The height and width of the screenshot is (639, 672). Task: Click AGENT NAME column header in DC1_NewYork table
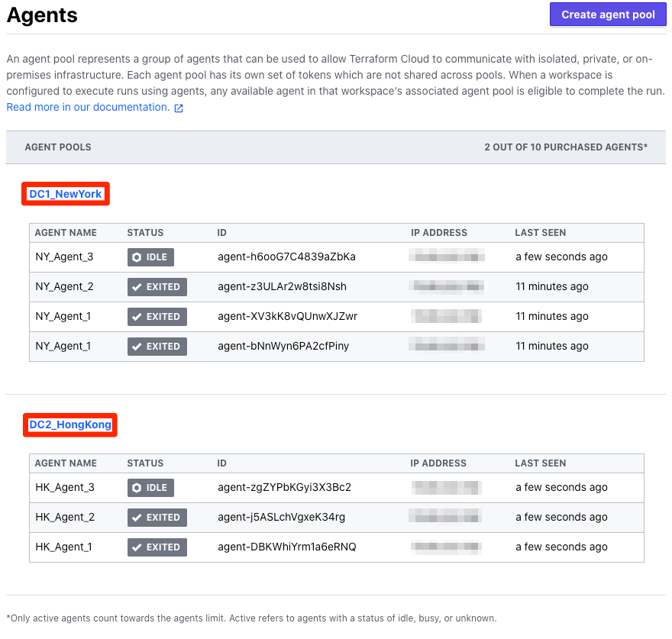click(66, 233)
